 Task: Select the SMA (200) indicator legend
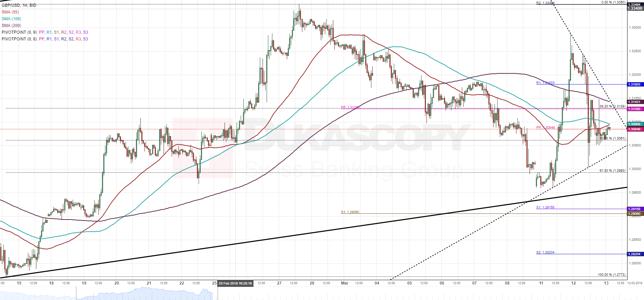click(x=11, y=26)
